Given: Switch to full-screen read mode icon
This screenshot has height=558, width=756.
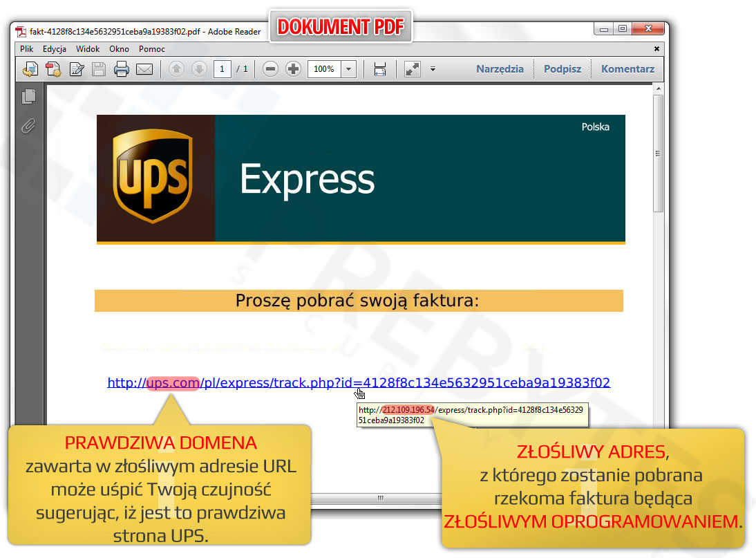Looking at the screenshot, I should pyautogui.click(x=413, y=69).
